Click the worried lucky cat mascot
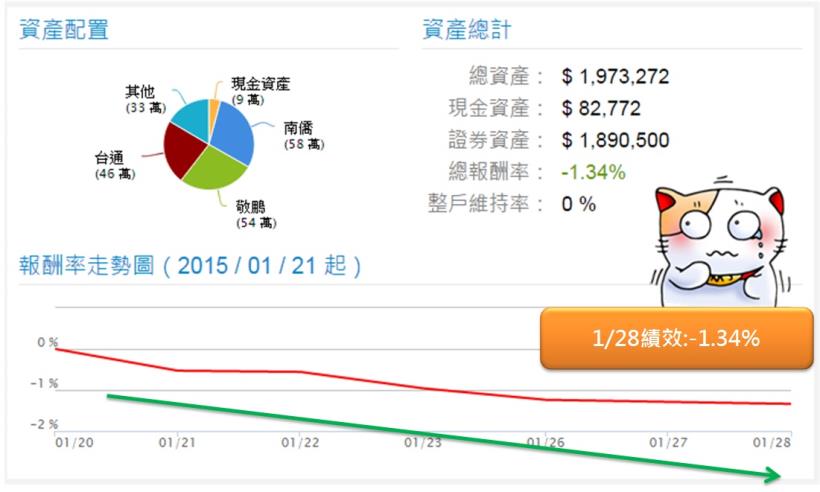820x492 pixels. (x=720, y=243)
